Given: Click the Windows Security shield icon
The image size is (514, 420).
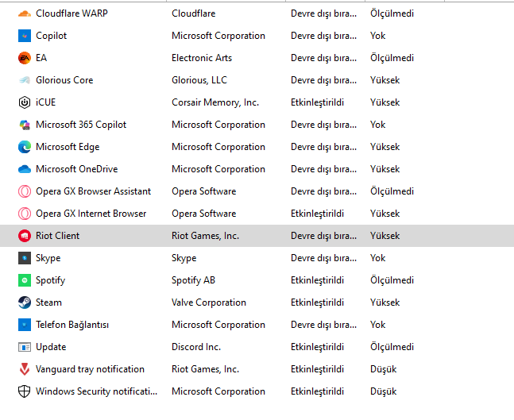Looking at the screenshot, I should point(24,391).
